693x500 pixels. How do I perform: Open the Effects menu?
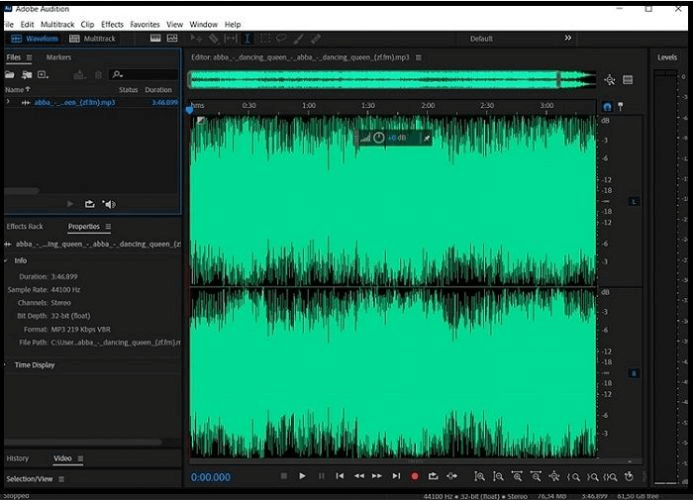coord(112,24)
